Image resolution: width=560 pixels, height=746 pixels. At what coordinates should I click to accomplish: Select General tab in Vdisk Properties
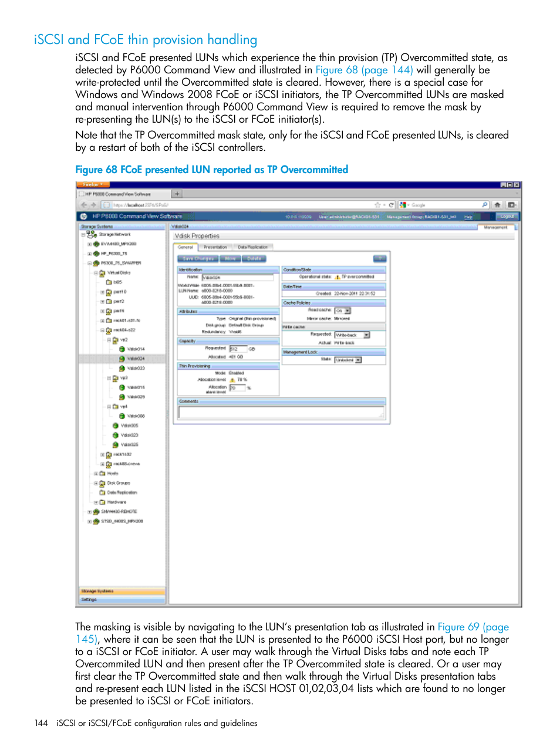pos(185,247)
